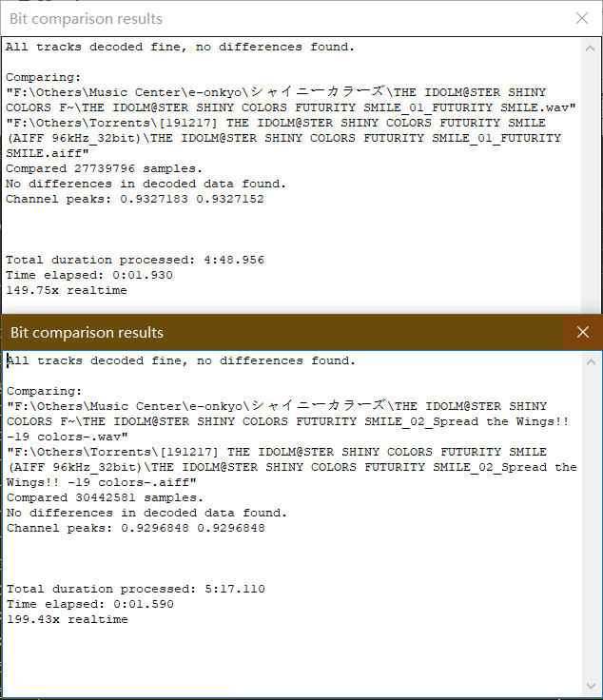Click the channel peaks 0.9296848 text line
The image size is (603, 700).
[x=135, y=528]
